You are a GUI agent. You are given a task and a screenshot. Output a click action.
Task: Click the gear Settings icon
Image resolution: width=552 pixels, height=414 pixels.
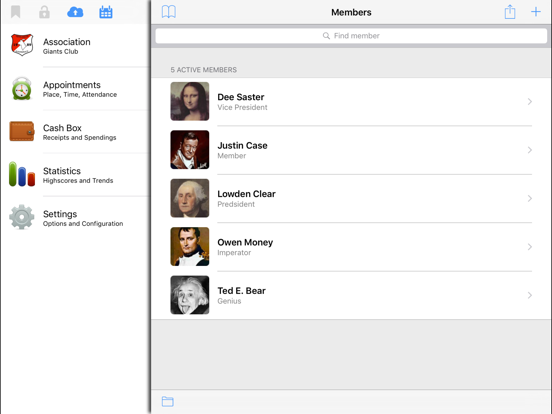22,217
